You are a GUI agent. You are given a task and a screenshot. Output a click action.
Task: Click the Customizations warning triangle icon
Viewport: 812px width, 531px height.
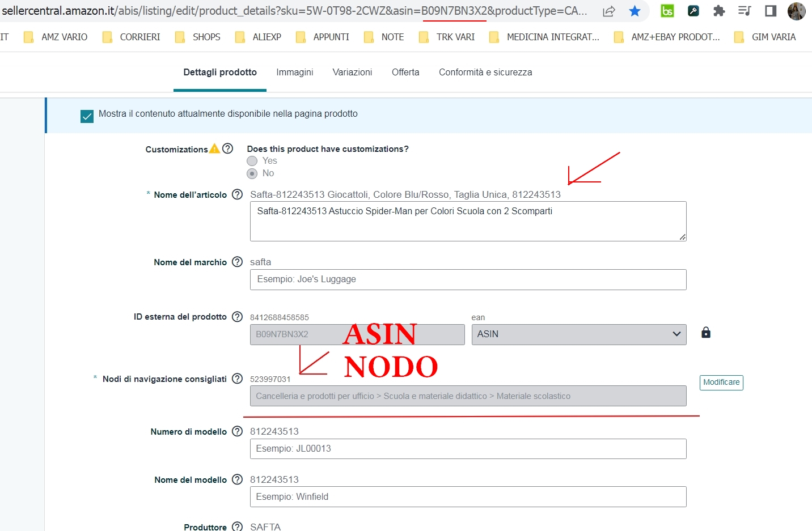point(214,148)
